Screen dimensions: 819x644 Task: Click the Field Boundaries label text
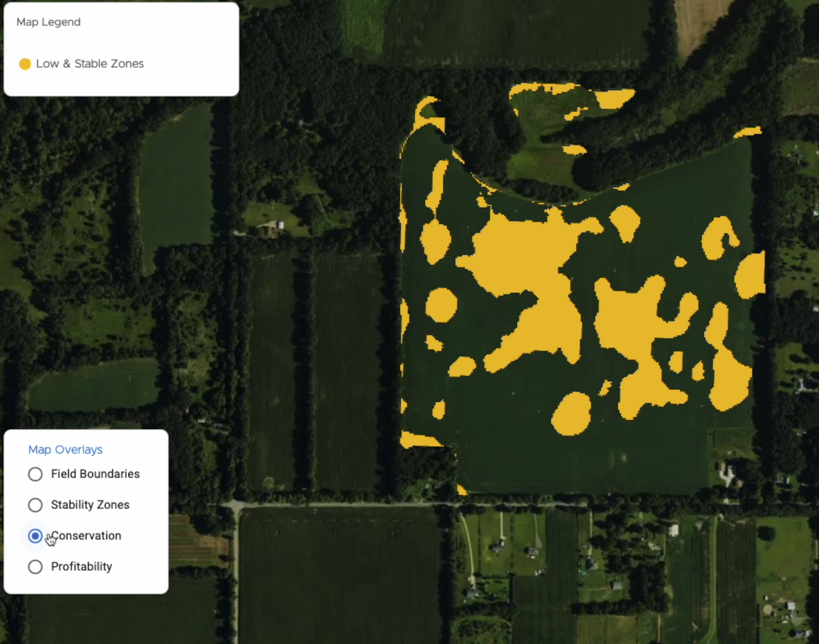click(95, 474)
